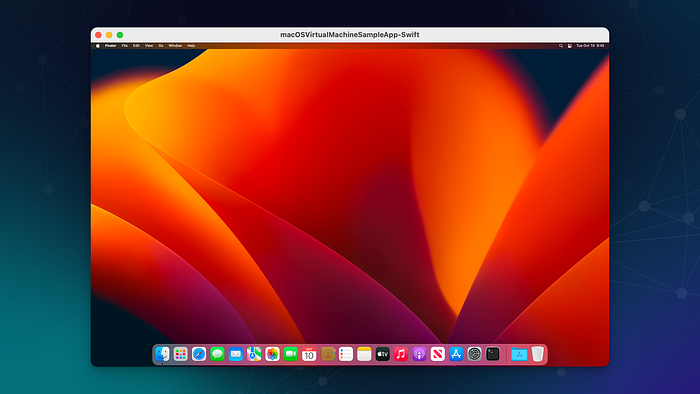The height and width of the screenshot is (394, 700).
Task: Open the Go menu
Action: pyautogui.click(x=161, y=46)
